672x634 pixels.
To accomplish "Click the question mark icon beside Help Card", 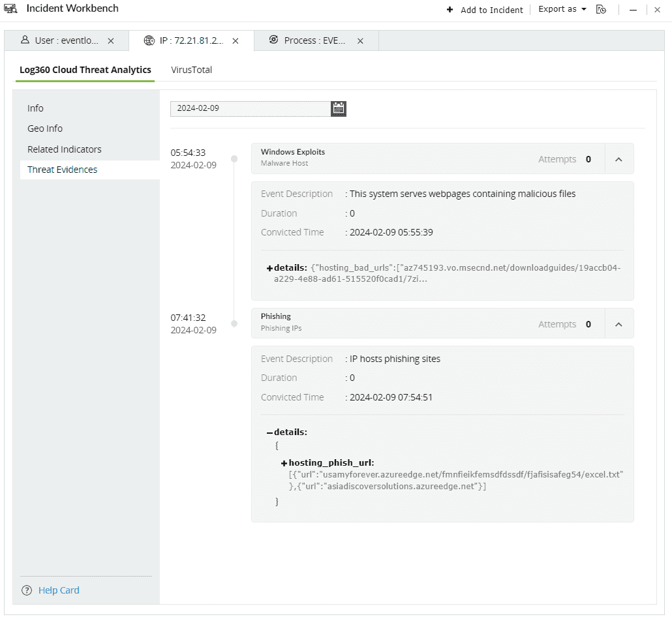I will click(26, 590).
